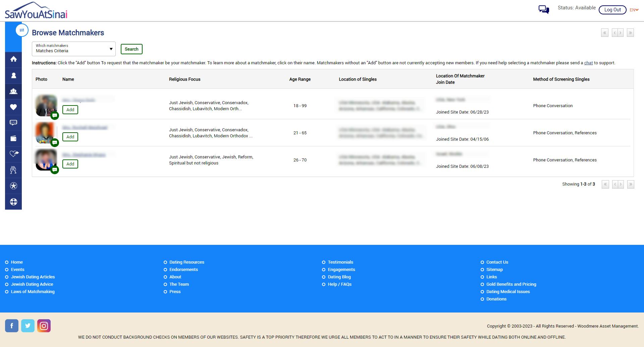Open the Jewish Dating Articles footer item
The image size is (644, 347).
pos(33,277)
